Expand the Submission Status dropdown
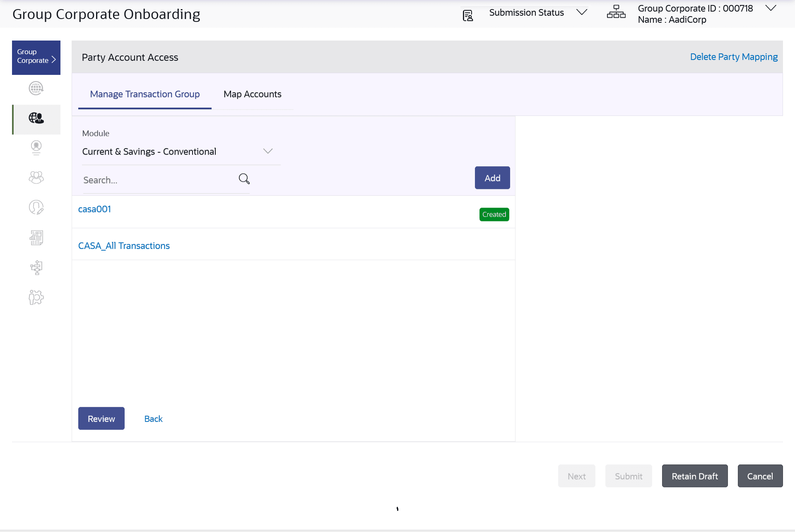 (581, 12)
